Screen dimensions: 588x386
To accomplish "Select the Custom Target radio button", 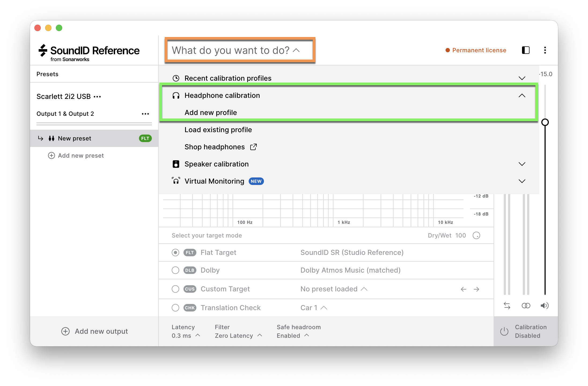I will point(175,289).
